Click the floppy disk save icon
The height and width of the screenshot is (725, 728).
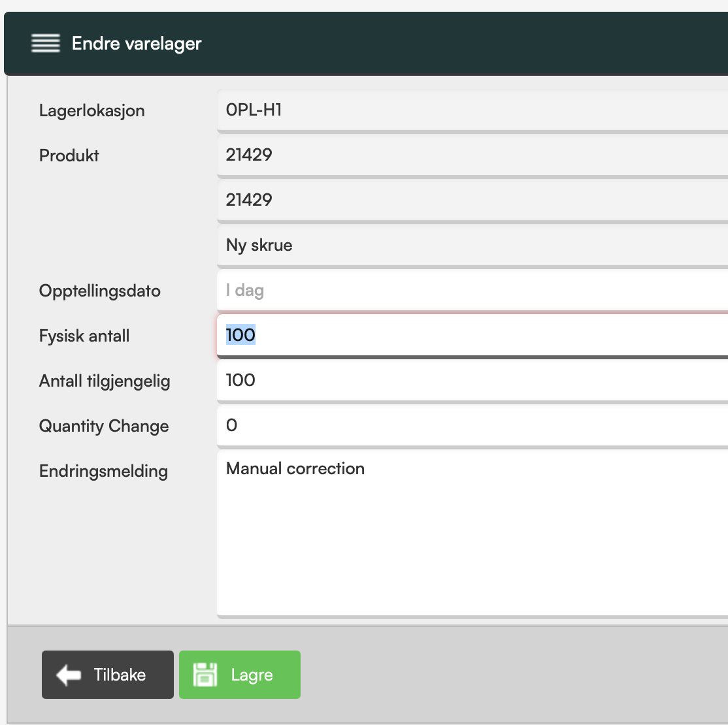(205, 675)
